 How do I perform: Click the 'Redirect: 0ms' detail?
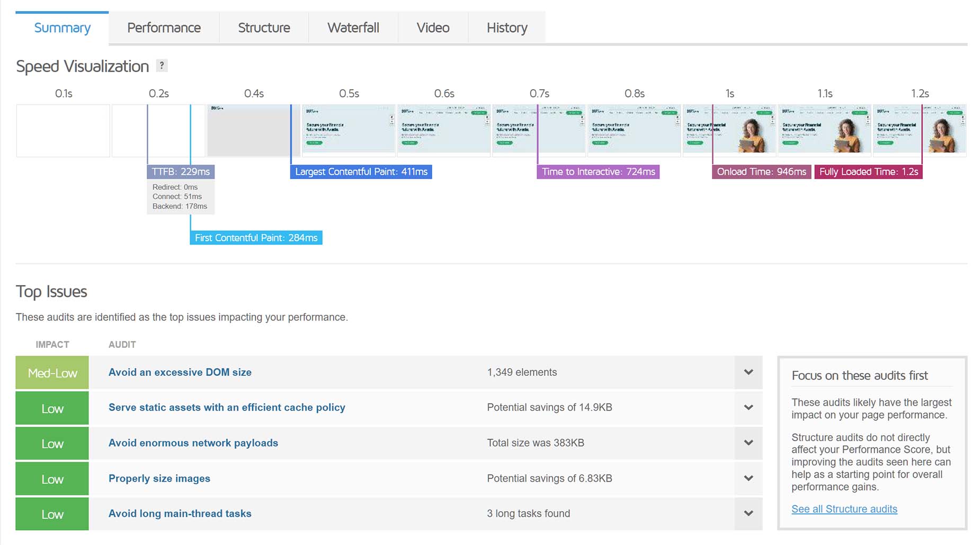coord(175,187)
